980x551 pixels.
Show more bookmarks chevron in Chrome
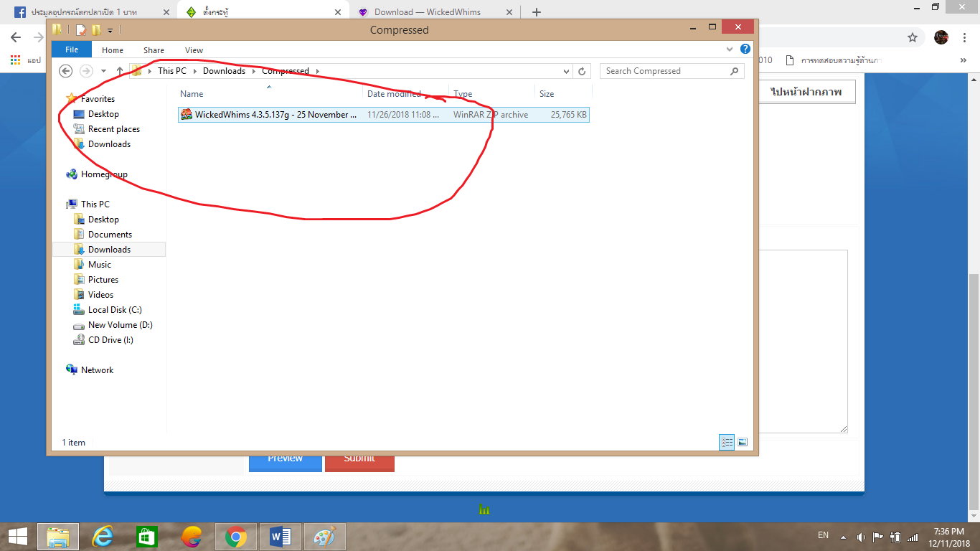pyautogui.click(x=963, y=60)
